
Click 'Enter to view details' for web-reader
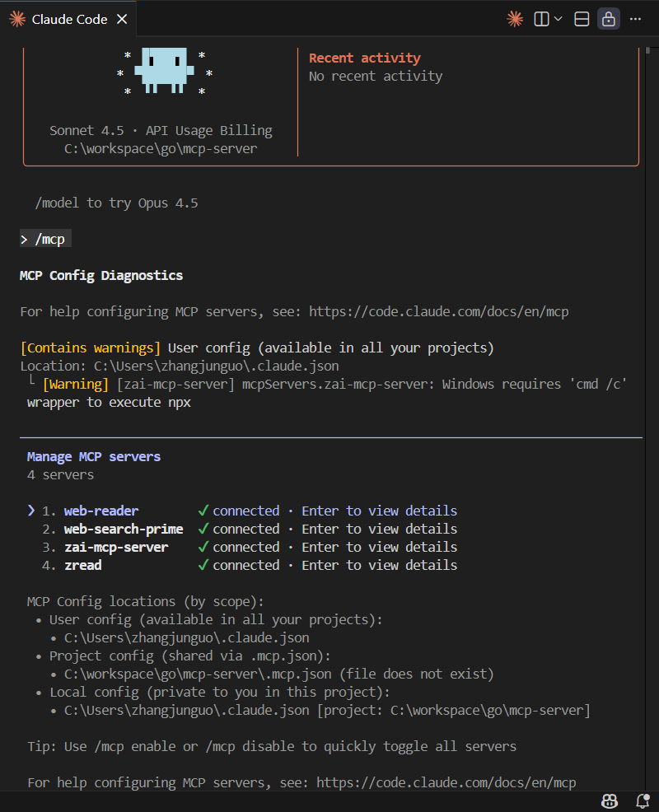tap(380, 511)
